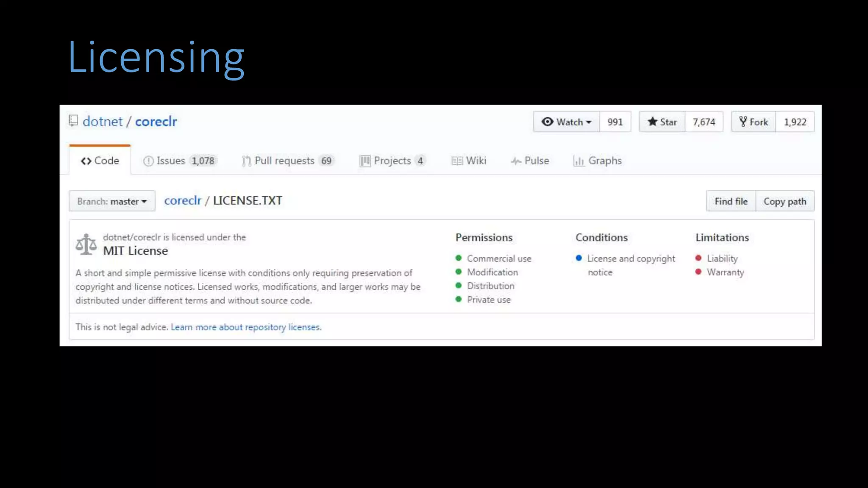Open the Branch: master dropdown
This screenshot has width=868, height=488.
(x=112, y=201)
